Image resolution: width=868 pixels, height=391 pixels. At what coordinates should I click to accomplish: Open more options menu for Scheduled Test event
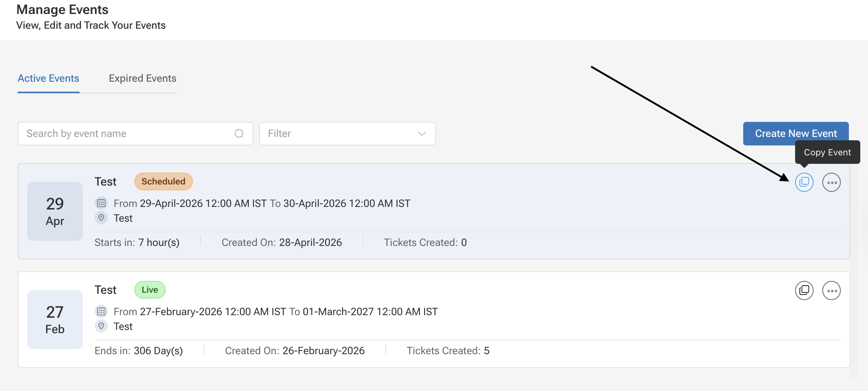click(831, 182)
